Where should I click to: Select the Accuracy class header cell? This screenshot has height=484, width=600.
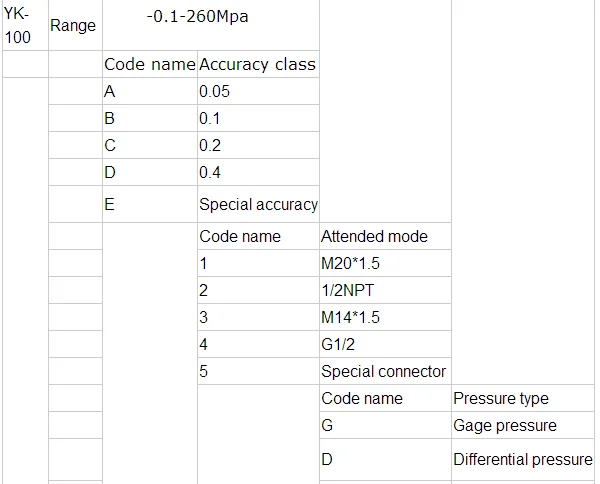(x=258, y=64)
